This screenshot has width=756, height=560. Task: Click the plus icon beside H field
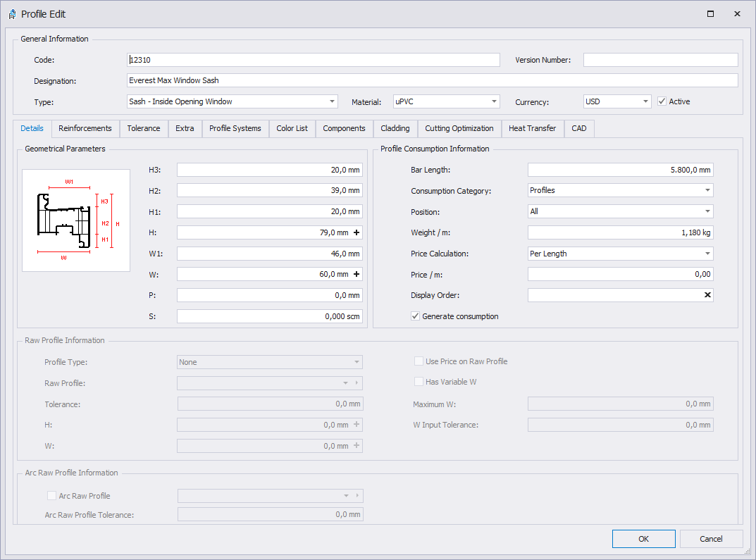(x=356, y=232)
